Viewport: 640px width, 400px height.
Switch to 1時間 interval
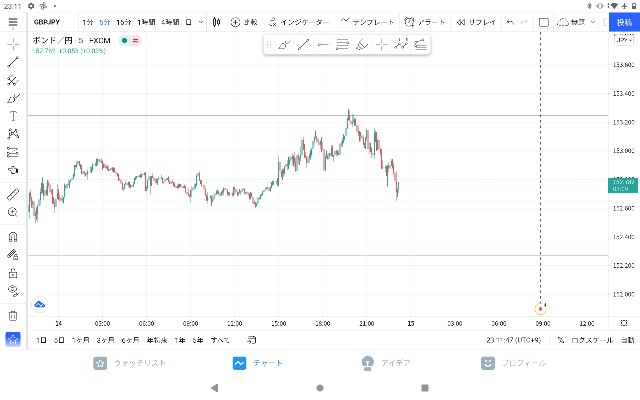(x=146, y=22)
